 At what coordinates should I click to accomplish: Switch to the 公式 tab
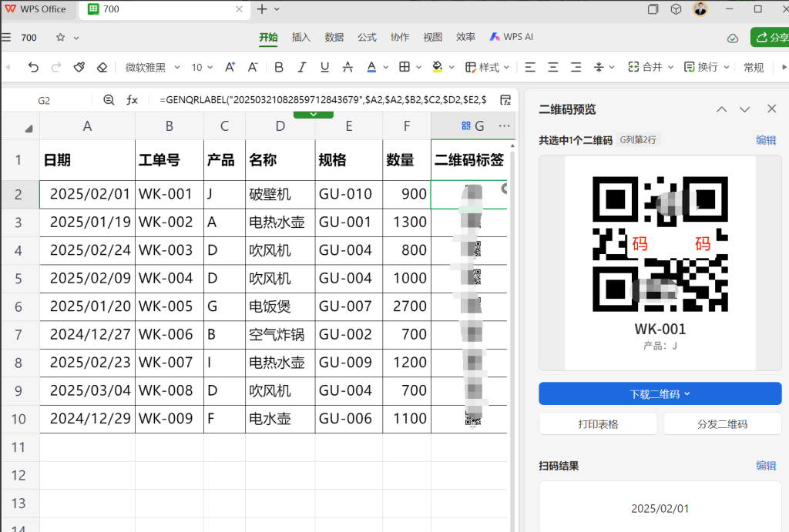[x=367, y=37]
